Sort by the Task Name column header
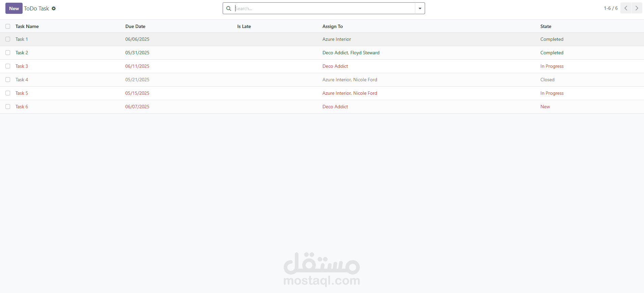The image size is (644, 293). (x=27, y=26)
